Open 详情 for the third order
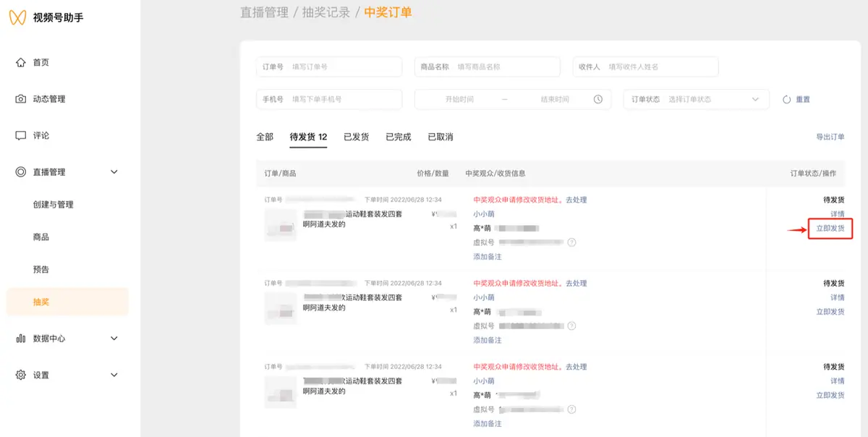 [837, 381]
